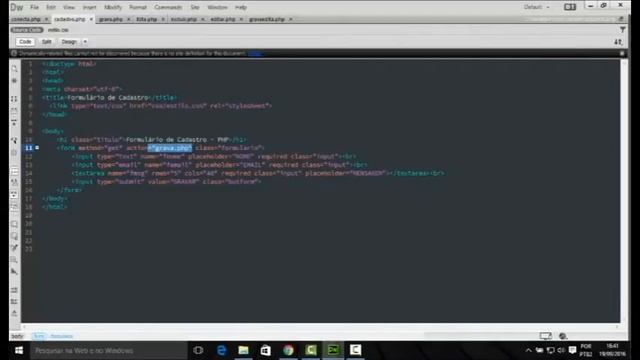Click the file management arrows icon
This screenshot has height=360, width=640.
[x=618, y=42]
